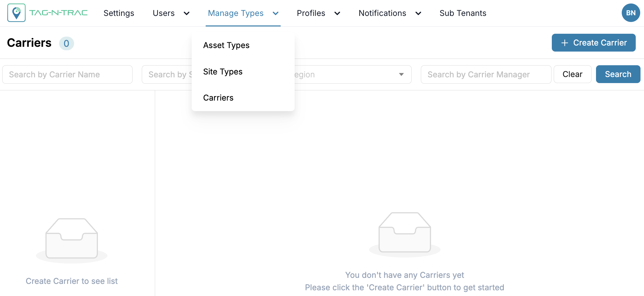Focus the Search by Carrier Manager field
This screenshot has height=296, width=644.
tap(486, 74)
